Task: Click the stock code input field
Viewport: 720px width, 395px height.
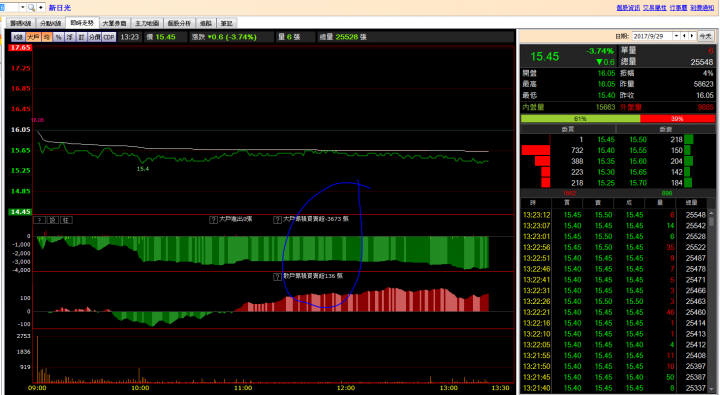Action: click(x=10, y=7)
